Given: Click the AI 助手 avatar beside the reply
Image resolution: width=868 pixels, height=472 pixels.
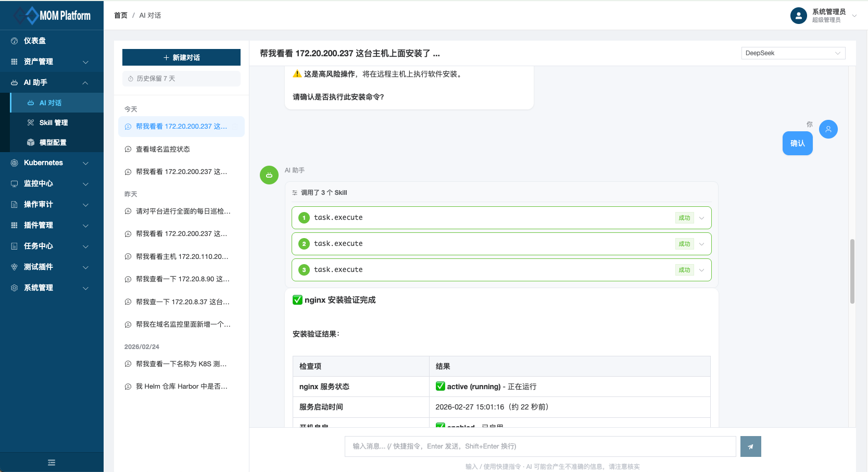Looking at the screenshot, I should tap(269, 175).
